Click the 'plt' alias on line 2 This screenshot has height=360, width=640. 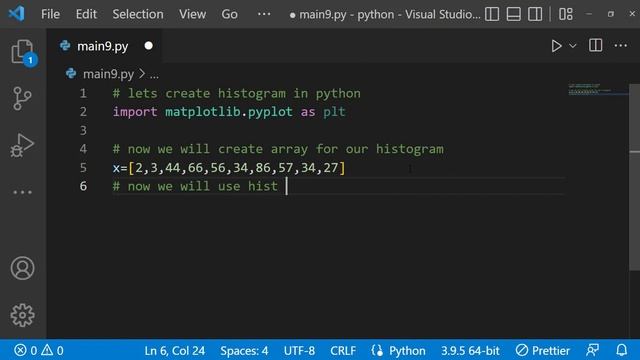click(334, 112)
